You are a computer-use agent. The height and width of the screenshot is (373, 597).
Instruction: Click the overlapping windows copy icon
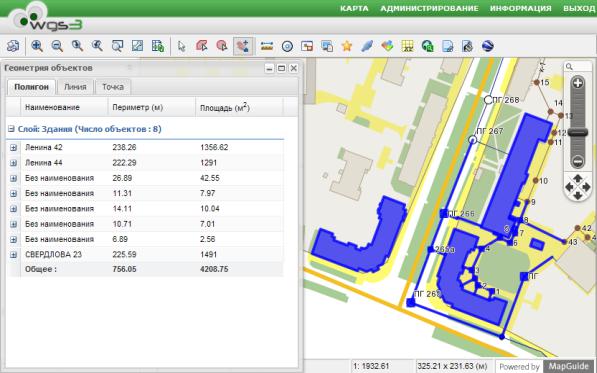[327, 46]
